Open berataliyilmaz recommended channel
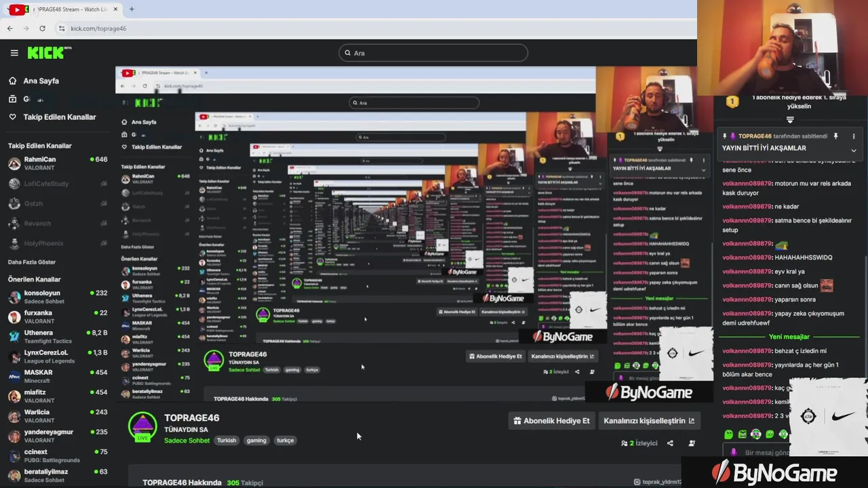 pos(58,475)
